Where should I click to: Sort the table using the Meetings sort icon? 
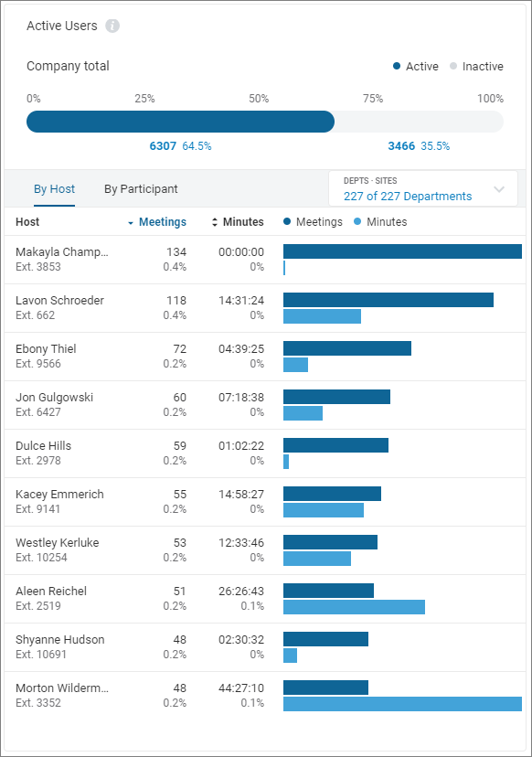[132, 221]
